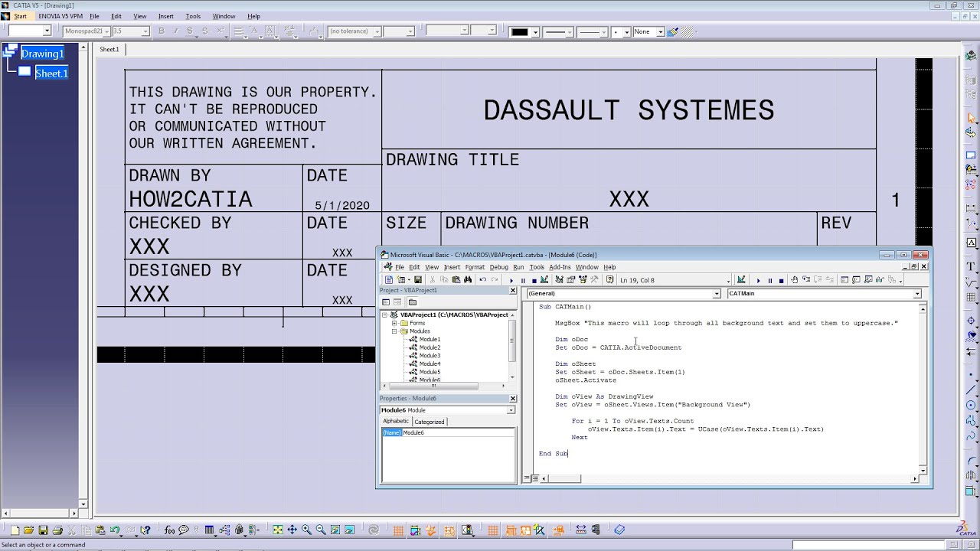Click the (Name) Module6 property field

pos(448,432)
